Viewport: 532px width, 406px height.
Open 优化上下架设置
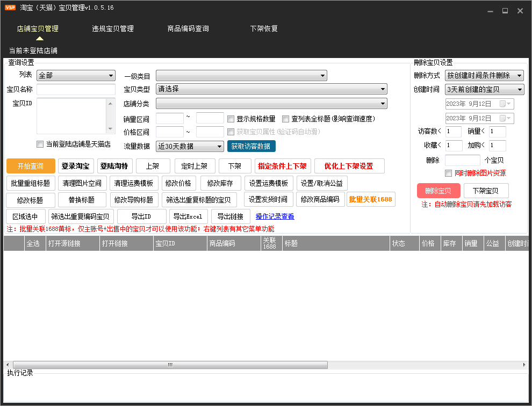coord(349,166)
